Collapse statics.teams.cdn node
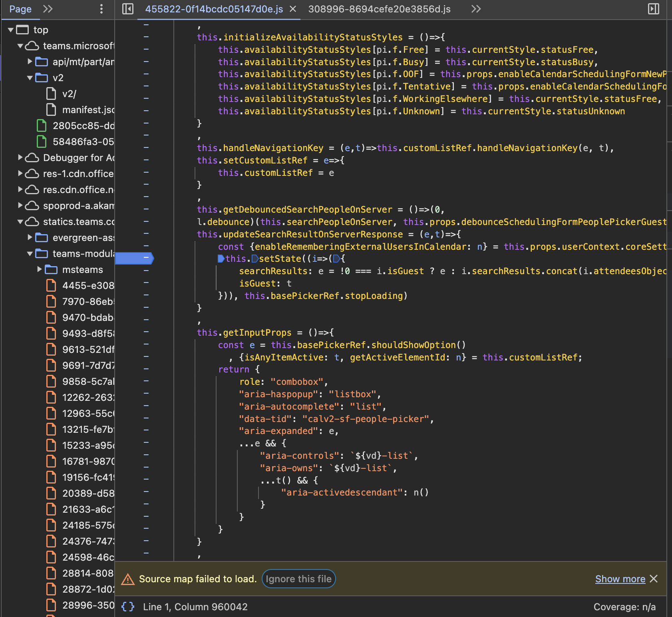 click(20, 222)
